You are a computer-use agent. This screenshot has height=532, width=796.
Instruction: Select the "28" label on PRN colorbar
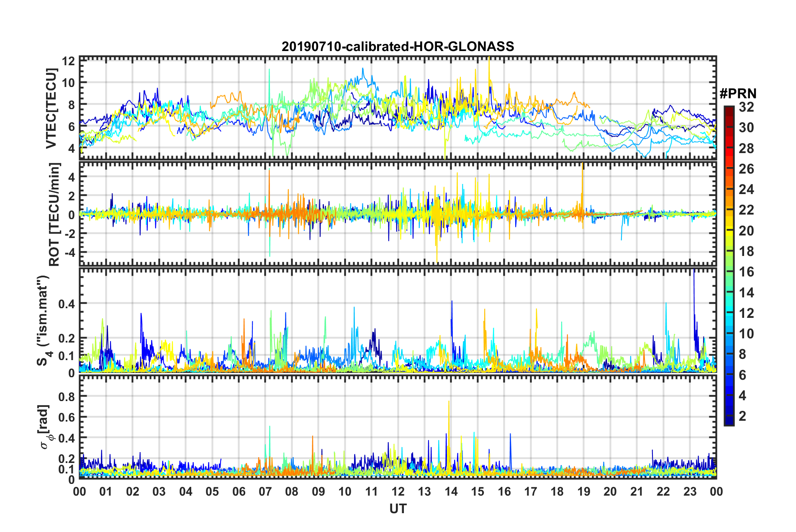pyautogui.click(x=746, y=148)
